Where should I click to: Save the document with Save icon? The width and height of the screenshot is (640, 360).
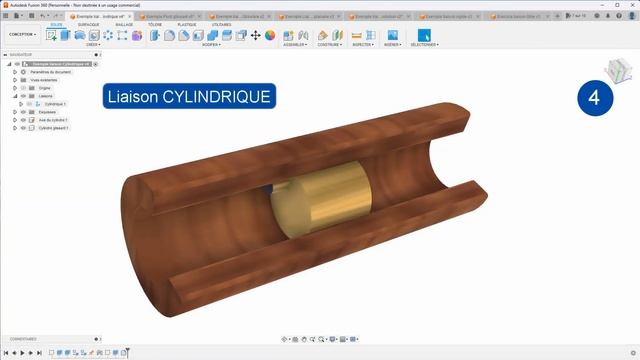[31, 16]
